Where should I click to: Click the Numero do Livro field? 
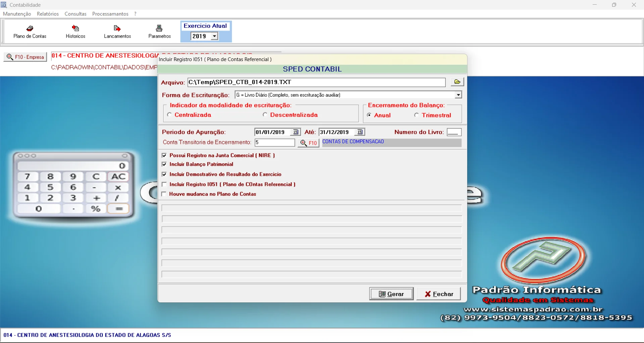click(454, 132)
